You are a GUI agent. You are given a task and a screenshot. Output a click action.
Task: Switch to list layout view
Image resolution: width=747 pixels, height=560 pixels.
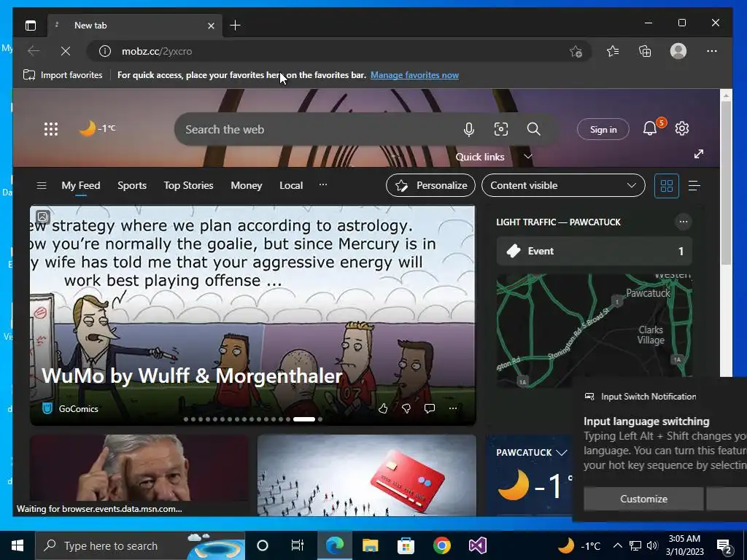tap(694, 186)
